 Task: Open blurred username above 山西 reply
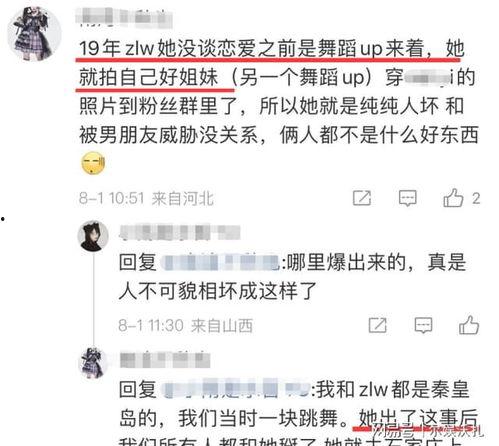(180, 232)
